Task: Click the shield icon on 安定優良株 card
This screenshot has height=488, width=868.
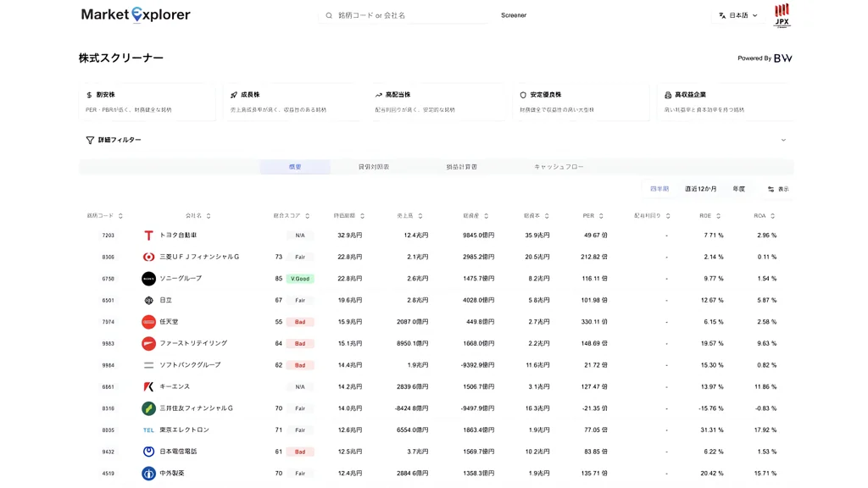Action: pyautogui.click(x=523, y=95)
